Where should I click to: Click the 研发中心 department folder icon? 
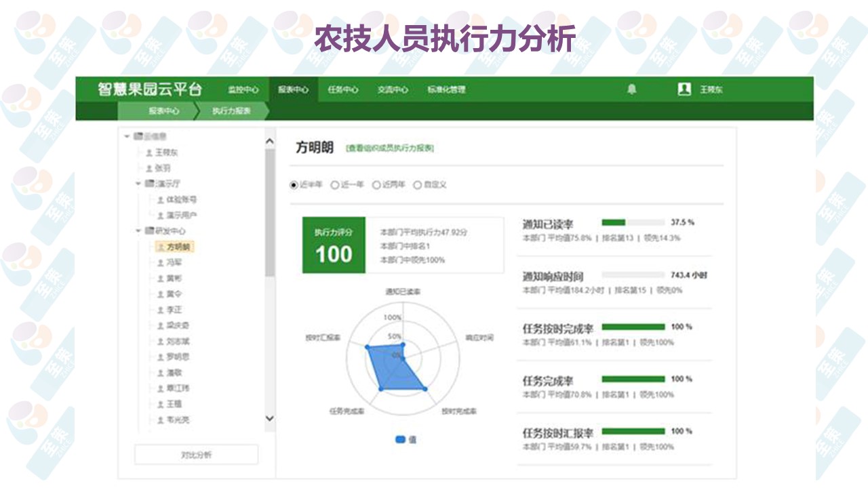(x=149, y=231)
